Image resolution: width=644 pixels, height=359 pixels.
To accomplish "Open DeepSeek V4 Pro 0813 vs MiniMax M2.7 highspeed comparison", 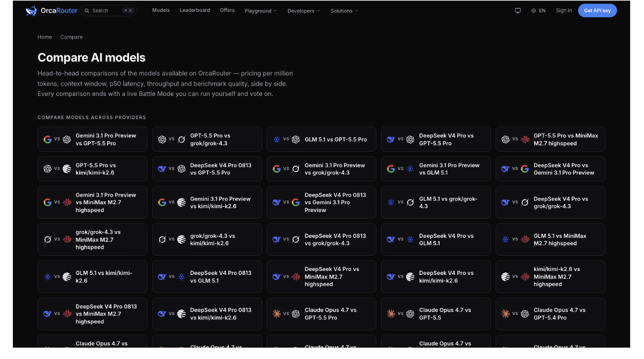I will (92, 314).
